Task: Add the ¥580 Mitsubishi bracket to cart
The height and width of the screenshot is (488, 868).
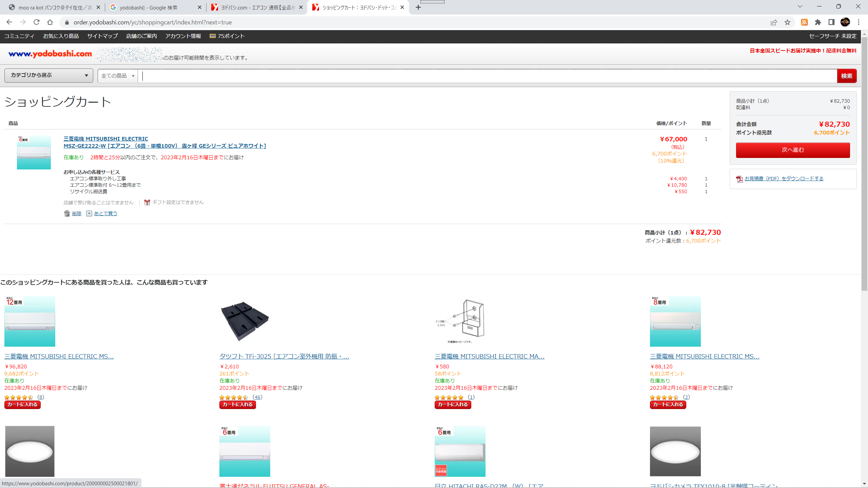Action: 453,405
